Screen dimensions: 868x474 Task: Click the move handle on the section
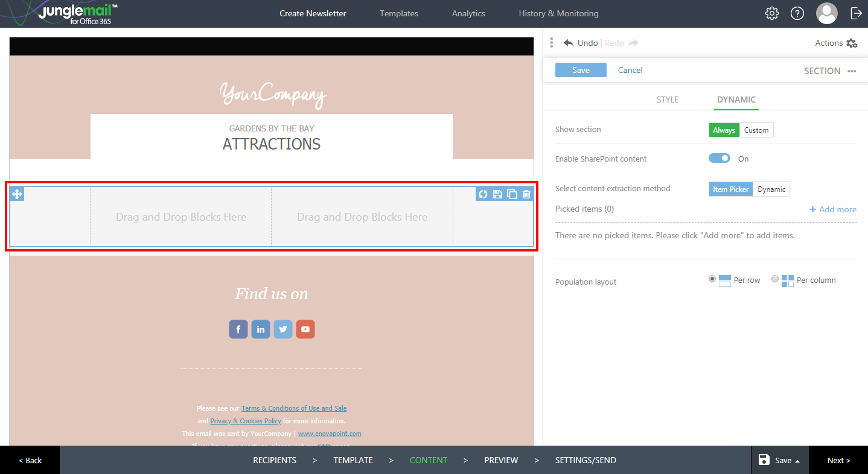(16, 194)
